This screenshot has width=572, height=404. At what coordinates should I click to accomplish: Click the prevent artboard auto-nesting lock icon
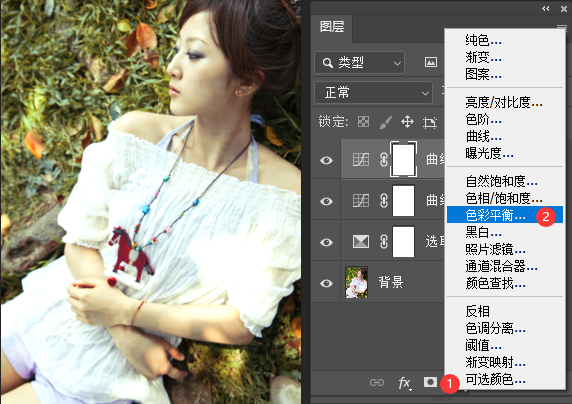coord(430,122)
